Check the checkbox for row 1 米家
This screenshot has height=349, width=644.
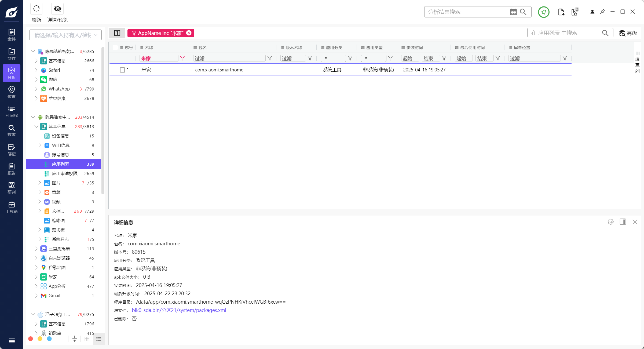(122, 70)
